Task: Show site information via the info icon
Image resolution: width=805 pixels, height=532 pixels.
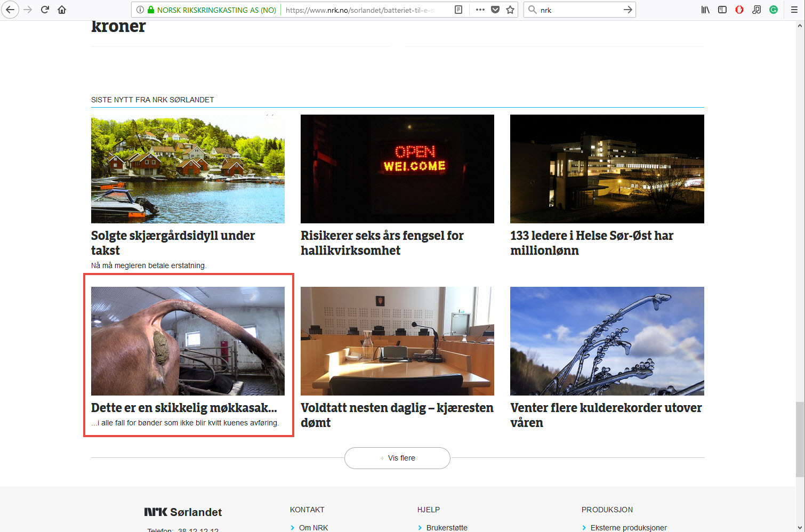Action: (x=140, y=10)
